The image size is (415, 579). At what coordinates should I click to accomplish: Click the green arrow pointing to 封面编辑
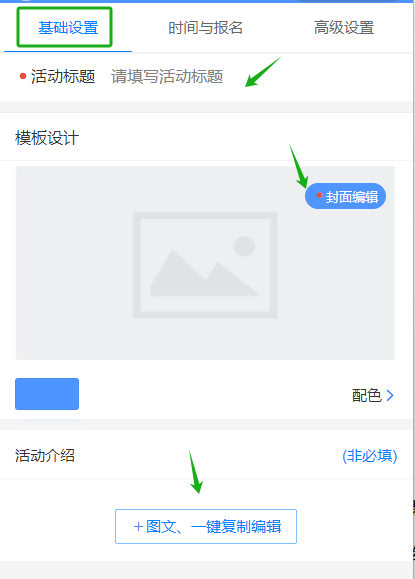click(x=298, y=167)
